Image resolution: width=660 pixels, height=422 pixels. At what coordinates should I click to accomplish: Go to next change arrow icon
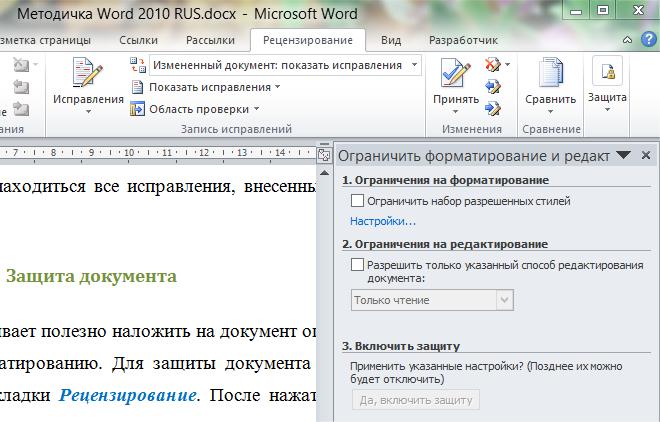pyautogui.click(x=492, y=108)
